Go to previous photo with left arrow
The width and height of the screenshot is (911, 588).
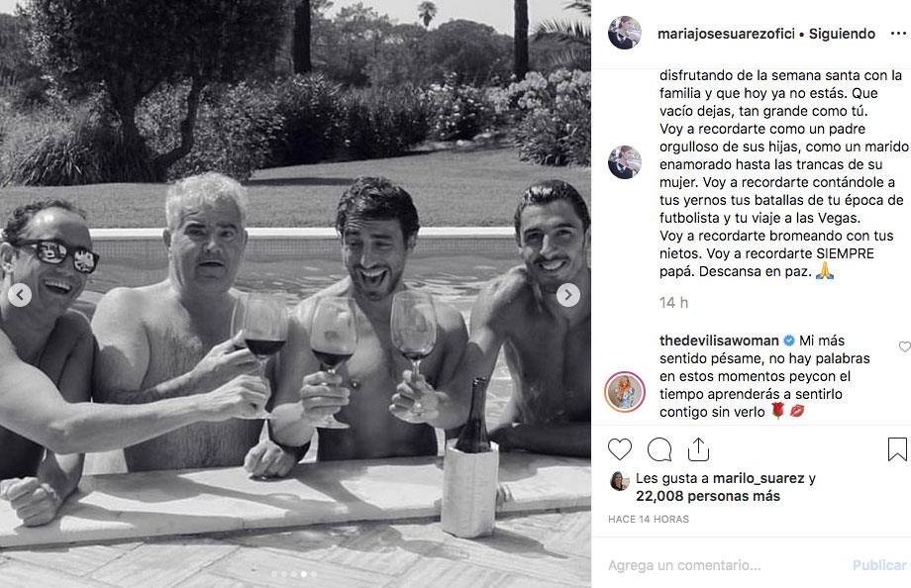[20, 295]
